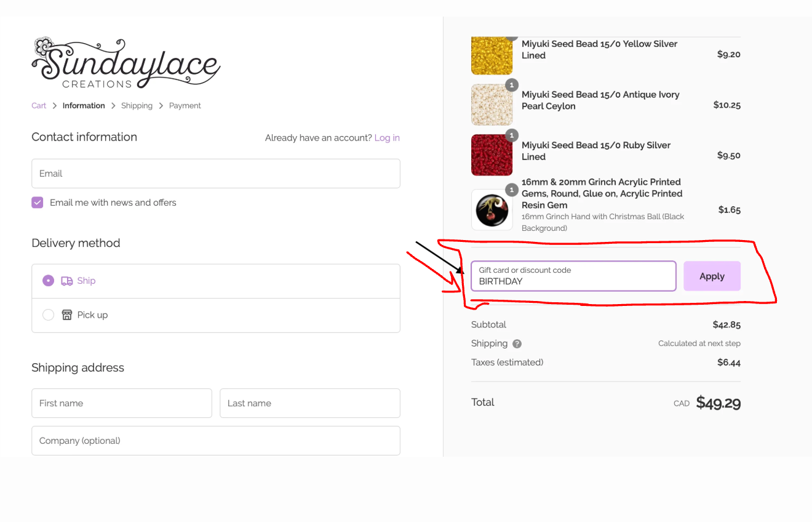The height and width of the screenshot is (522, 812).
Task: Focus the Email input field
Action: 216,174
